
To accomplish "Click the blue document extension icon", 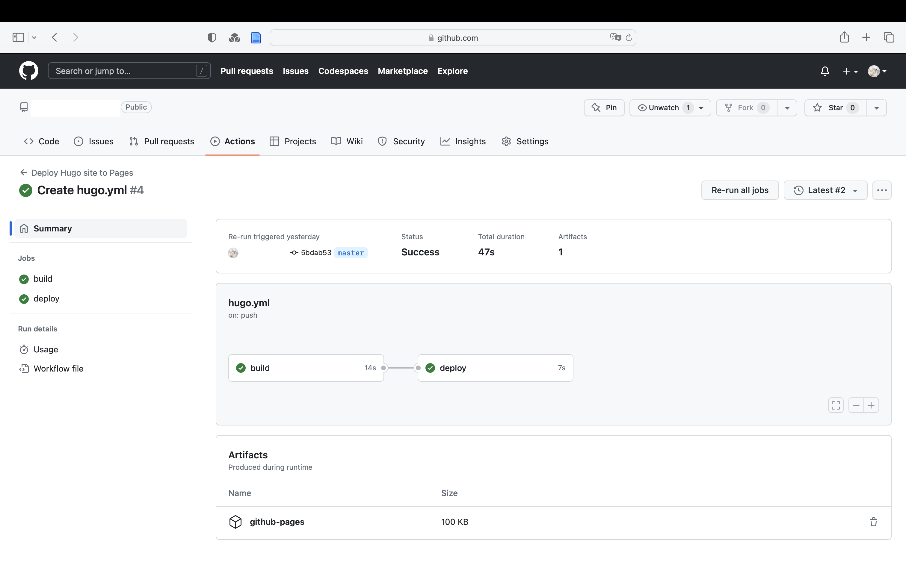I will pyautogui.click(x=256, y=38).
